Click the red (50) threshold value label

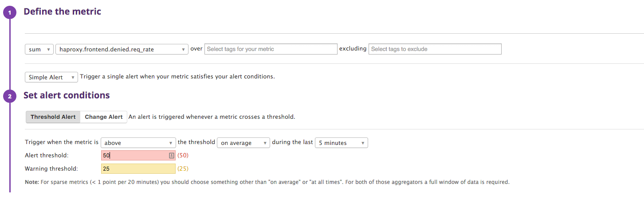(x=183, y=156)
